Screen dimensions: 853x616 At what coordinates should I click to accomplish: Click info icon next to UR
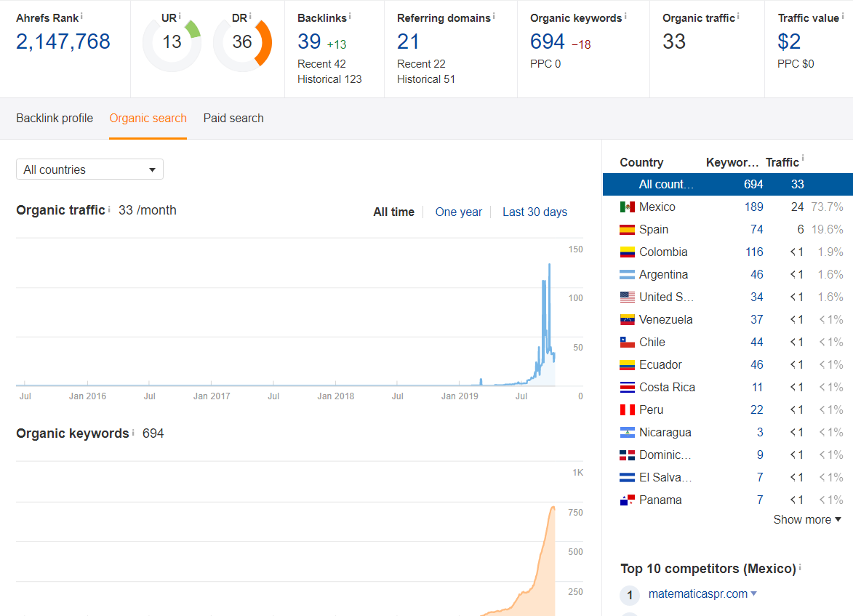pyautogui.click(x=180, y=16)
